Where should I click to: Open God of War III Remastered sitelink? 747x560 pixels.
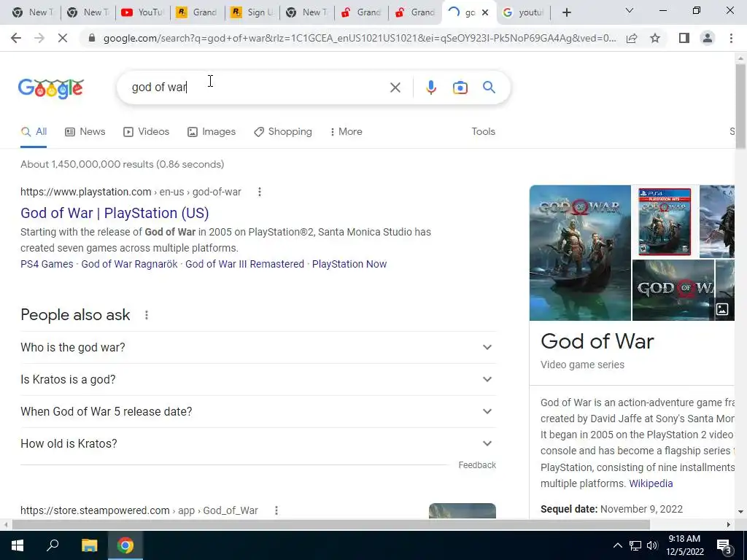244,264
